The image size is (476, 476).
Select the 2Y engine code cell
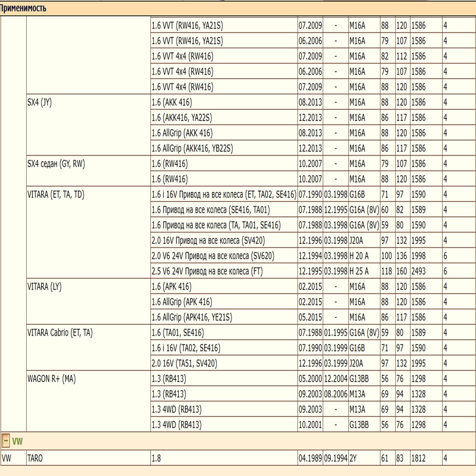pyautogui.click(x=353, y=458)
